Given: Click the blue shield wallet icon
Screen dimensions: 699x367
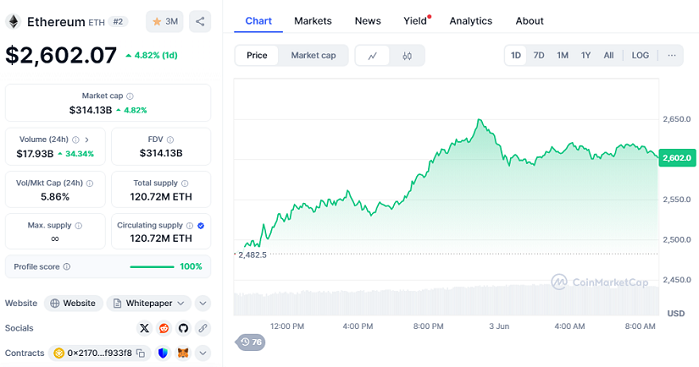Looking at the screenshot, I should point(163,353).
